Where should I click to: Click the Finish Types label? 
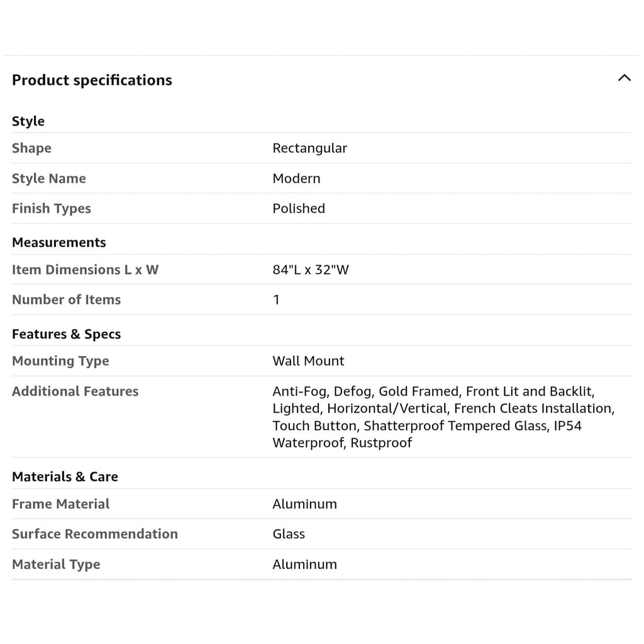click(x=52, y=208)
